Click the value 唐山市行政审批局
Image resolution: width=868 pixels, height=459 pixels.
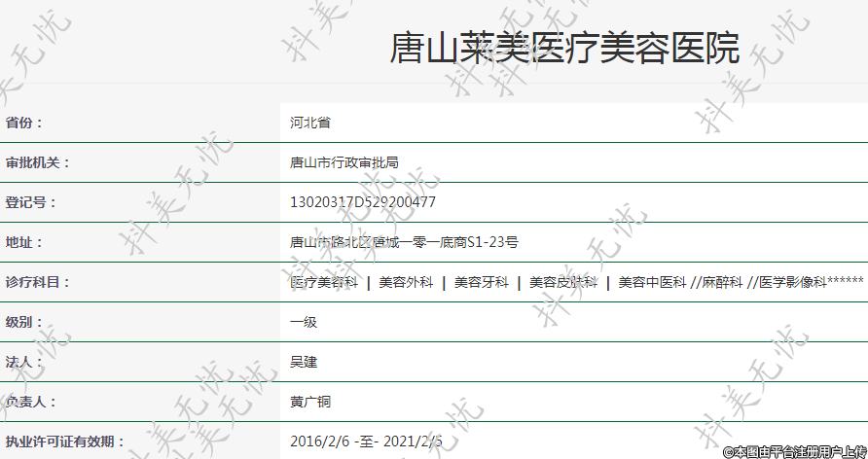[x=344, y=163]
